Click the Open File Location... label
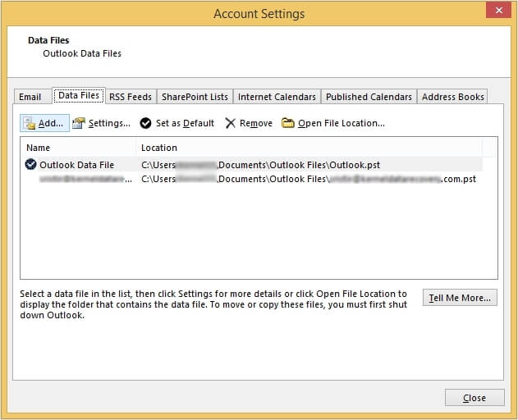This screenshot has height=420, width=518. coord(342,123)
